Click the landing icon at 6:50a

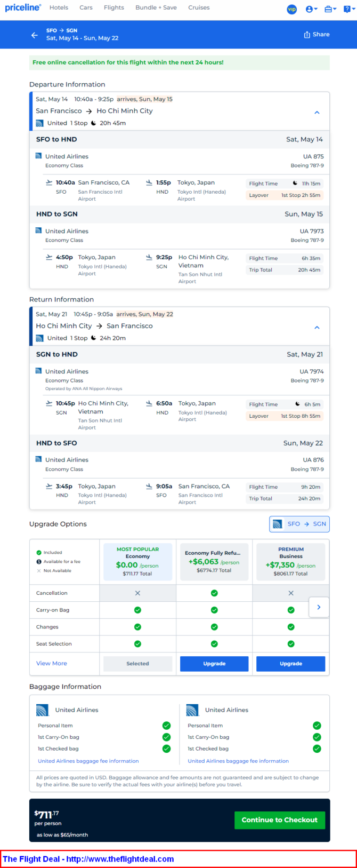[149, 403]
